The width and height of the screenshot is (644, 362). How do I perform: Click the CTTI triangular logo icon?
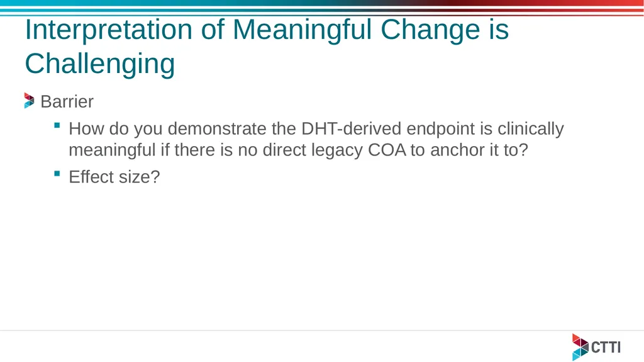[580, 347]
